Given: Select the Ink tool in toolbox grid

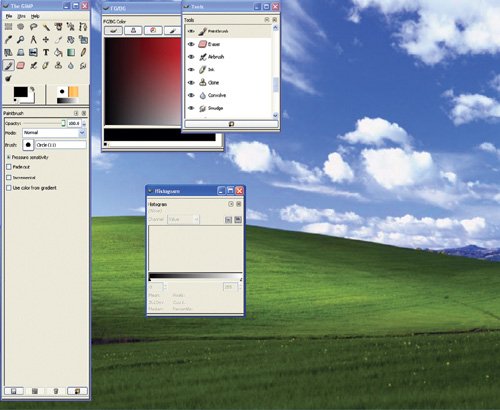Looking at the screenshot, I should [x=46, y=66].
